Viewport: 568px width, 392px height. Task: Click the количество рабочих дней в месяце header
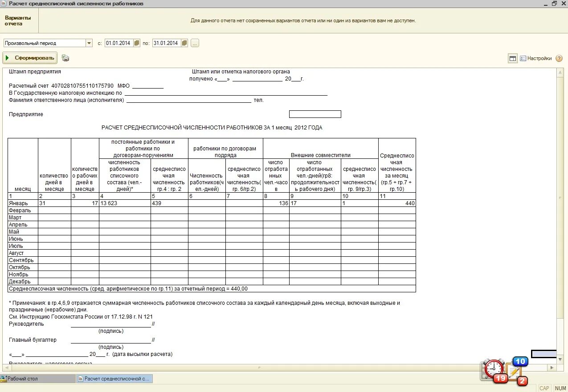[x=85, y=166]
